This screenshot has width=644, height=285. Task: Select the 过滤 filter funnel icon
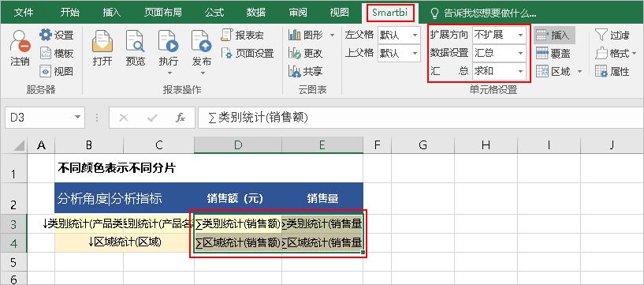coord(601,35)
